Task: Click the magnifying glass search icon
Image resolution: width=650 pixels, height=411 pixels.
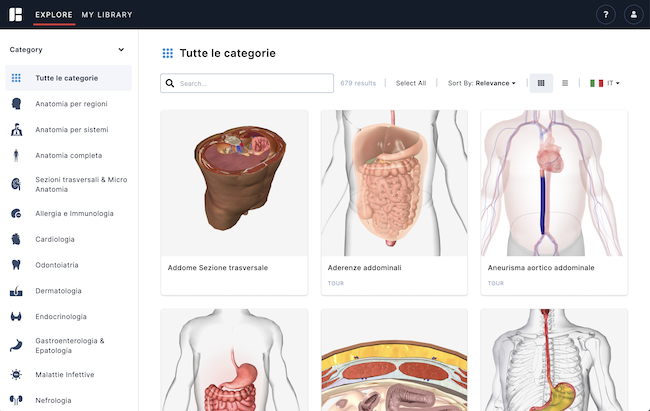Action: pyautogui.click(x=170, y=83)
